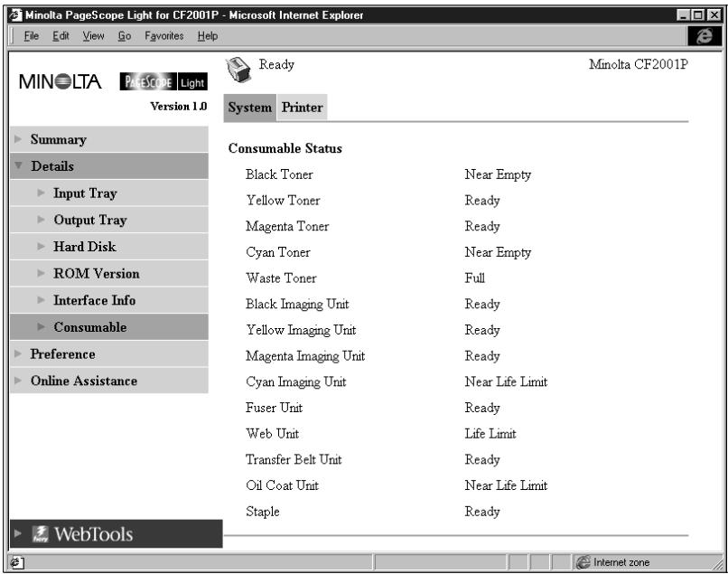This screenshot has width=728, height=574.
Task: Open Online Assistance link
Action: (84, 381)
